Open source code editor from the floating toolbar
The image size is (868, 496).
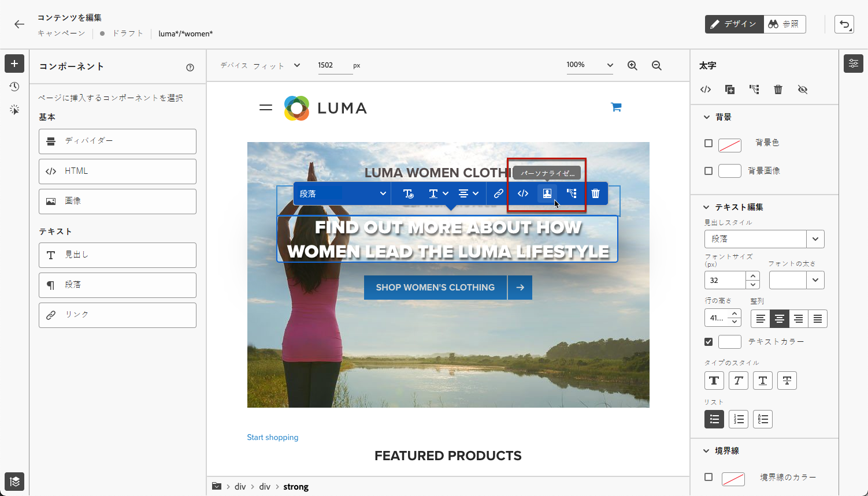[523, 193]
